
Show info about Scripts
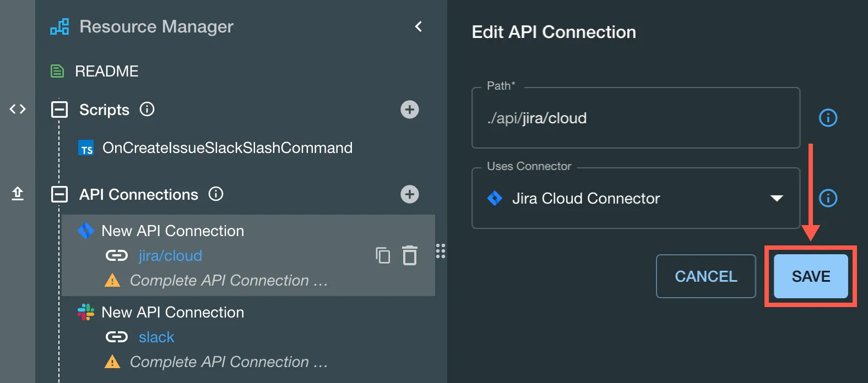[147, 109]
